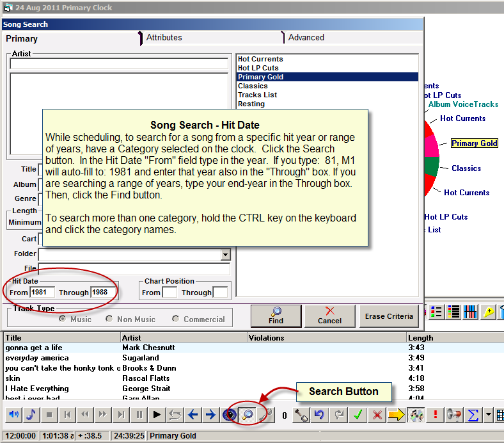Click the yellow right arrow icon
The image size is (504, 443).
click(396, 415)
